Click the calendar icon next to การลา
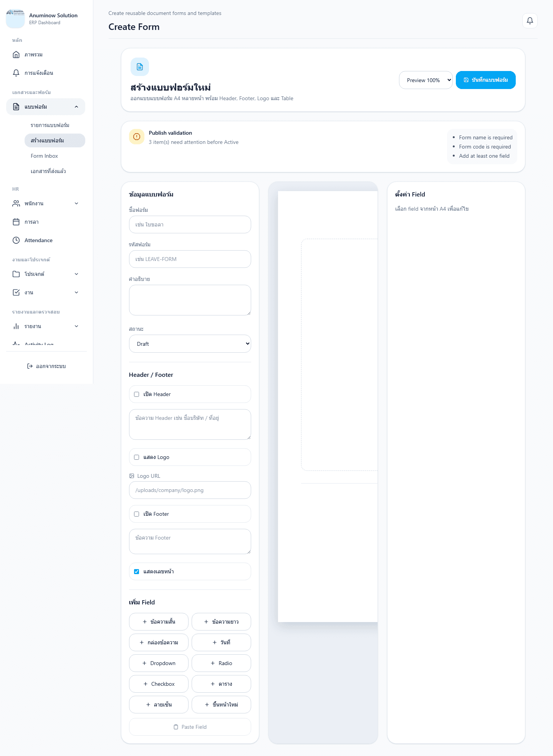This screenshot has width=553, height=756. (x=16, y=222)
